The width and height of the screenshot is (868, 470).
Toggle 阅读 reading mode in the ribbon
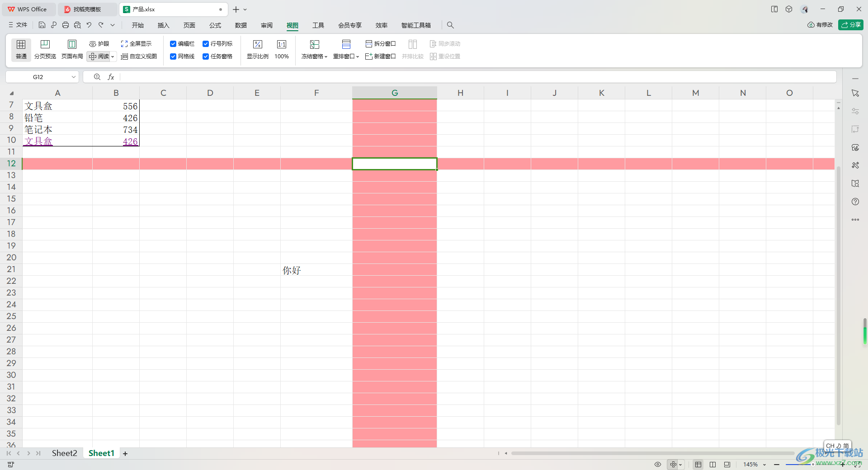tap(99, 56)
